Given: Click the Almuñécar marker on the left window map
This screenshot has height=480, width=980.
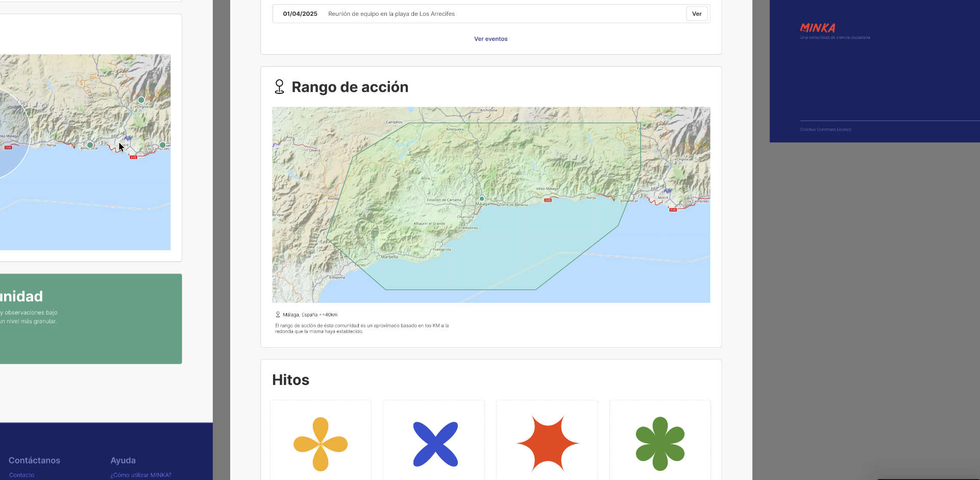Looking at the screenshot, I should click(x=90, y=145).
